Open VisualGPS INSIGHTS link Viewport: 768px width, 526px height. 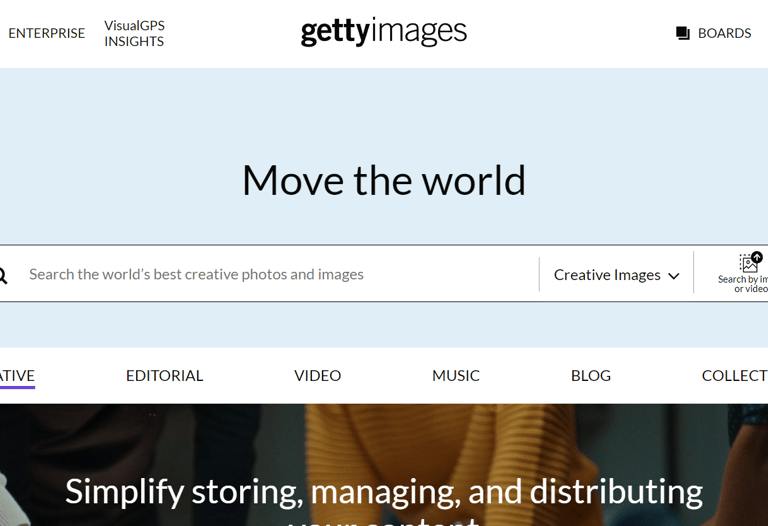[134, 33]
